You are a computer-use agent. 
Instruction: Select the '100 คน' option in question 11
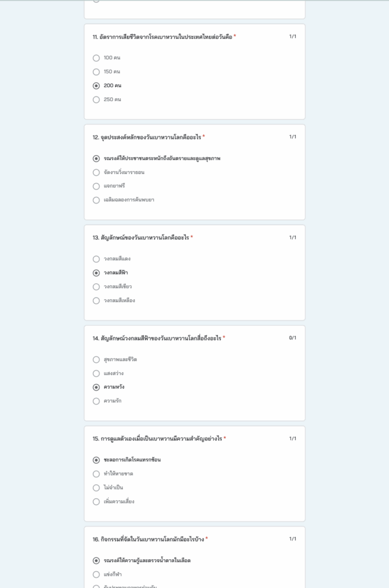click(96, 58)
